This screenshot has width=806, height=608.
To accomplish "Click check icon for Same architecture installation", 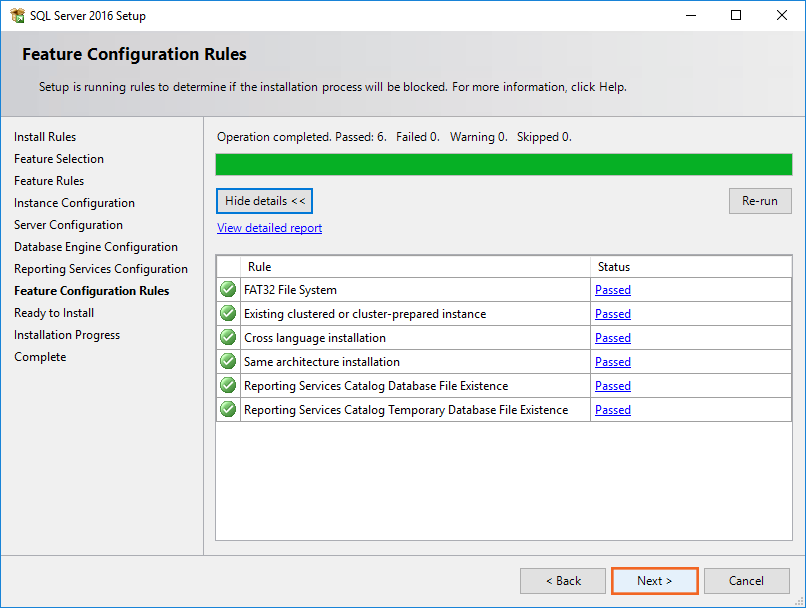I will [x=228, y=362].
